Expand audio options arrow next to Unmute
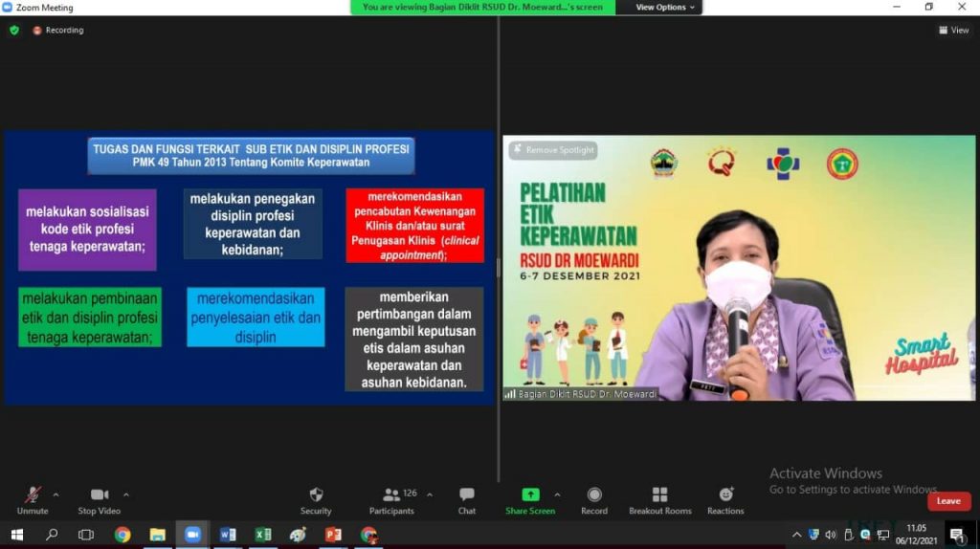The height and width of the screenshot is (549, 980). [56, 494]
